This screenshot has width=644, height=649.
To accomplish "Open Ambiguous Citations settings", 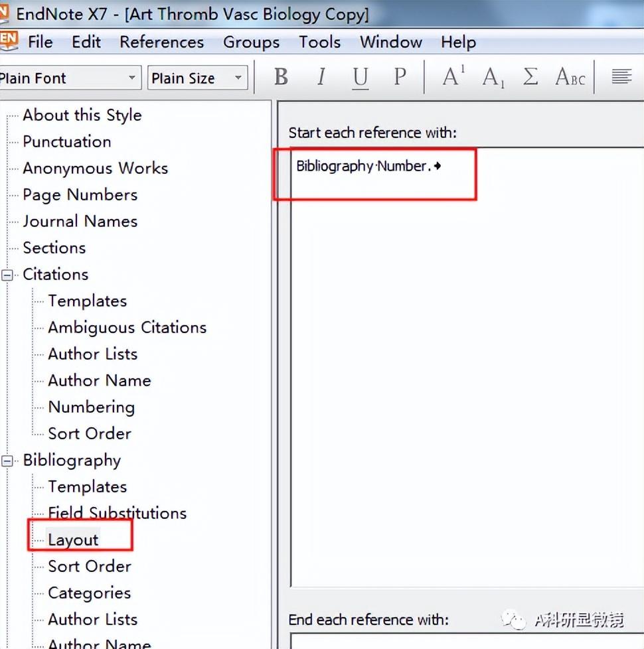I will pos(127,327).
